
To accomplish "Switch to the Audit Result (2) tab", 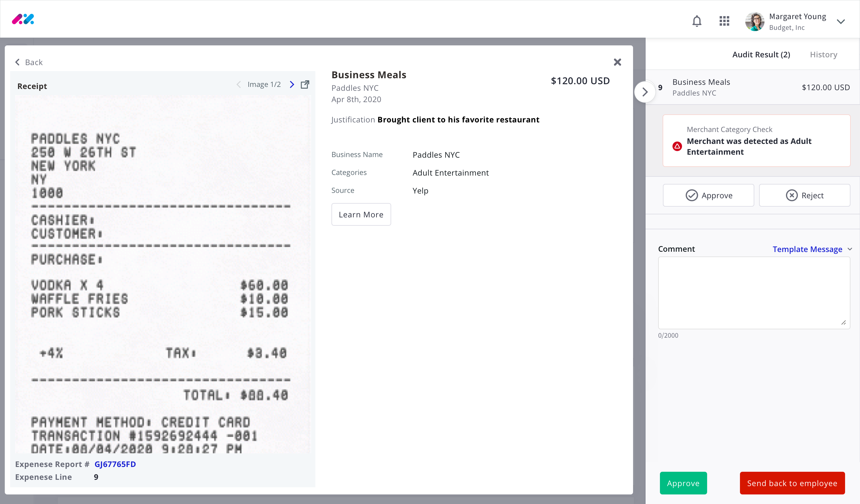I will coord(761,55).
